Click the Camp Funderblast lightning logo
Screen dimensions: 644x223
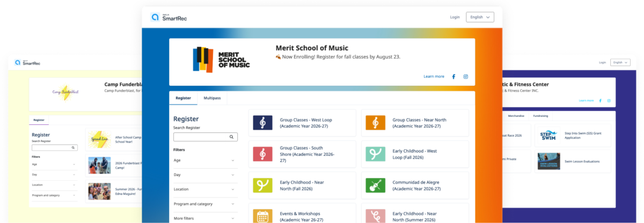pyautogui.click(x=65, y=92)
